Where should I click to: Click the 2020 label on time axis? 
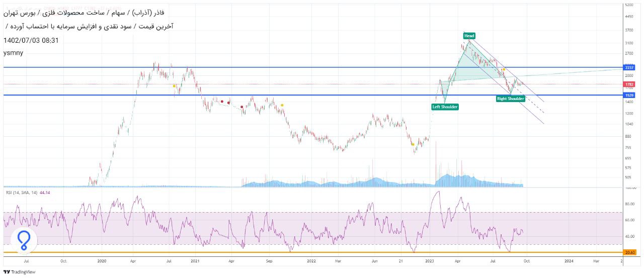[x=102, y=261]
